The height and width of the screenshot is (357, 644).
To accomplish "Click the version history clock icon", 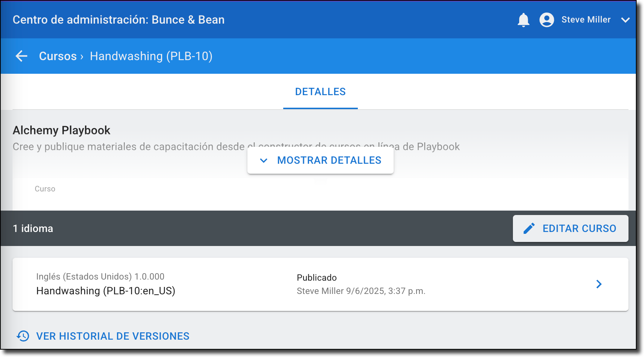I will (x=23, y=336).
